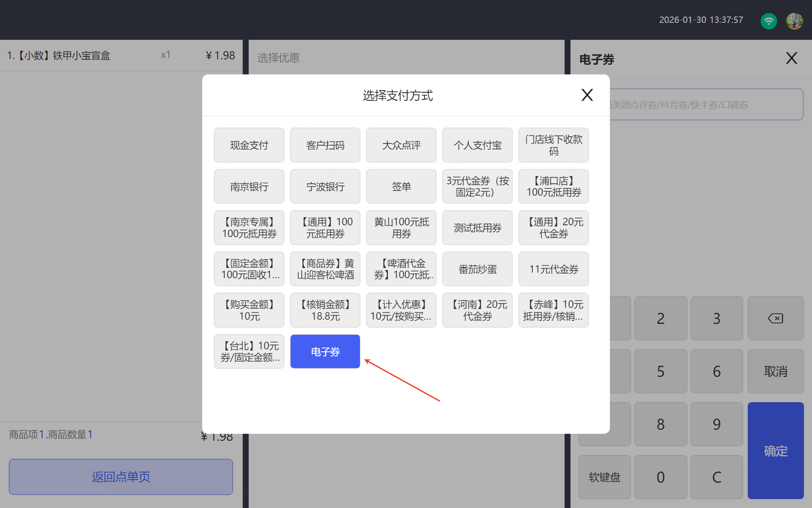Tap the 软键盘 soft keyboard key
Screen dimensions: 812x508
(x=604, y=477)
